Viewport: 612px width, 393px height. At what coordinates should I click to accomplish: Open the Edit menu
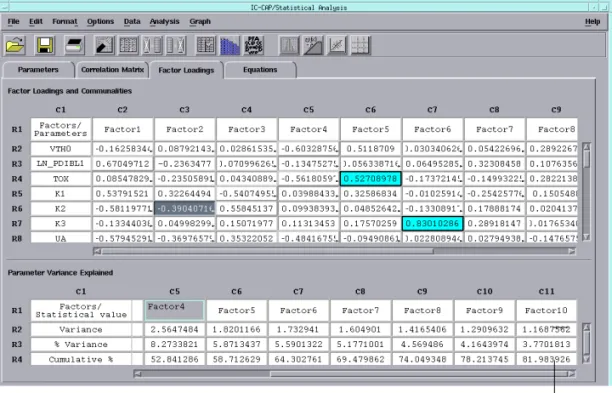point(36,21)
